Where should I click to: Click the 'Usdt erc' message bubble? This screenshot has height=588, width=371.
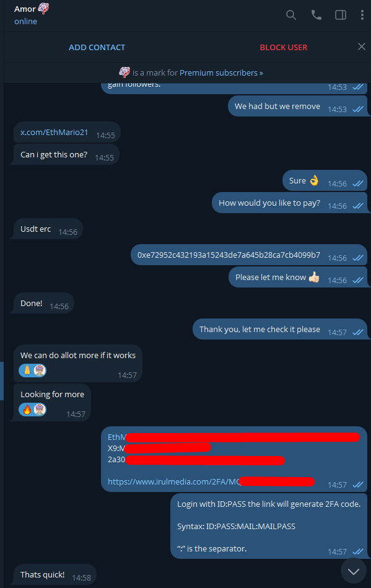(x=48, y=229)
